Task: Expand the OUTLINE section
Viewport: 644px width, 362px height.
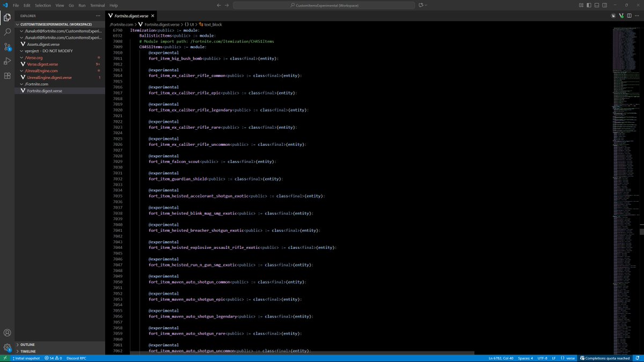Action: point(60,344)
